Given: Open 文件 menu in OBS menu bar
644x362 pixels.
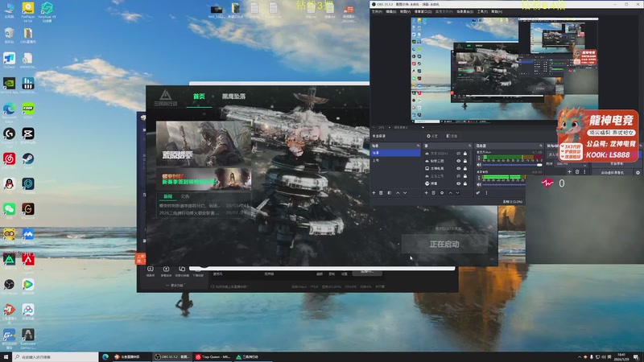Looking at the screenshot, I should [377, 11].
